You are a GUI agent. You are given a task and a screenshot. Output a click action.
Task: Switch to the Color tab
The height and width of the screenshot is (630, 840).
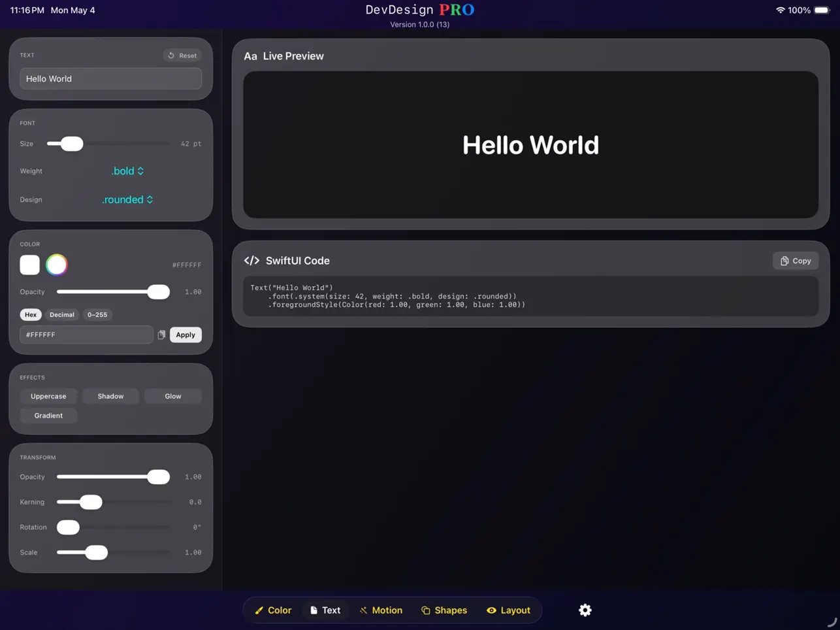pos(273,610)
